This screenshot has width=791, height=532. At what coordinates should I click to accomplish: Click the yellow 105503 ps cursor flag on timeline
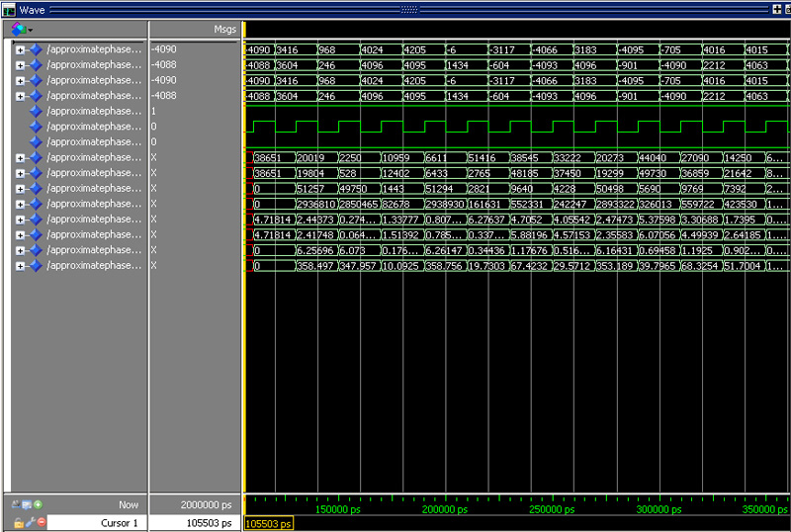(x=268, y=523)
